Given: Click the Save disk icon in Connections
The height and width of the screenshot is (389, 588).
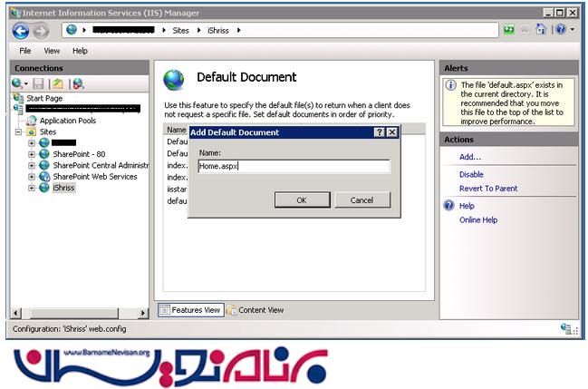Looking at the screenshot, I should tap(38, 83).
